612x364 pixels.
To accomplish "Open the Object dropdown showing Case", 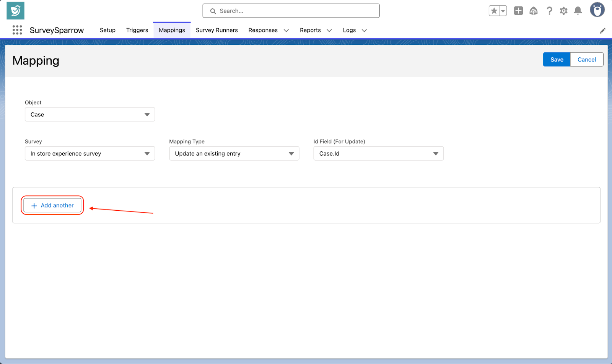I will (90, 115).
